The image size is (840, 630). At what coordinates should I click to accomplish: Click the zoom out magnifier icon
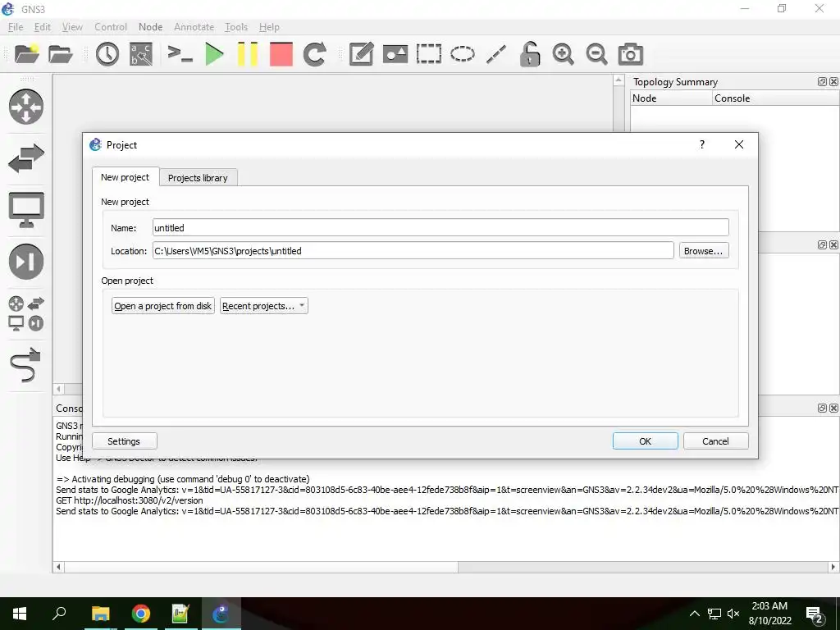click(596, 54)
